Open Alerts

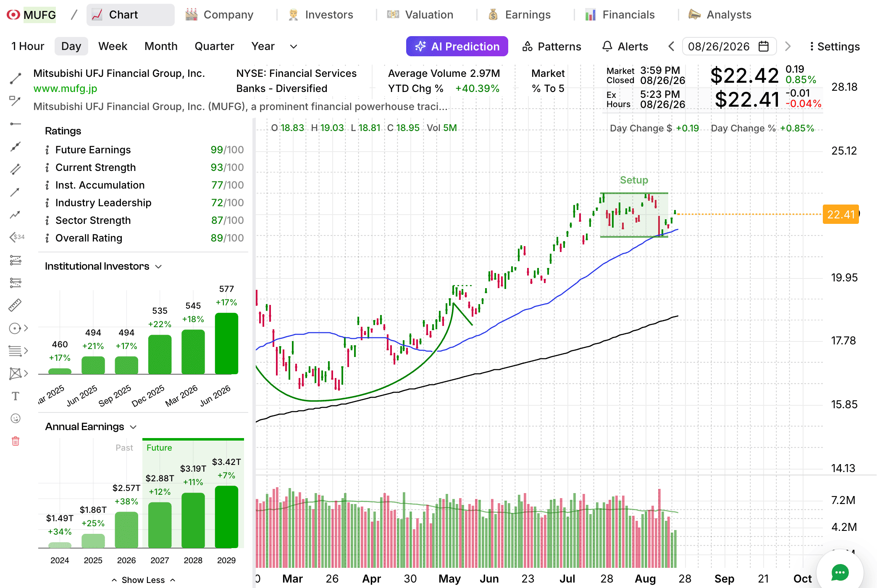pyautogui.click(x=625, y=46)
